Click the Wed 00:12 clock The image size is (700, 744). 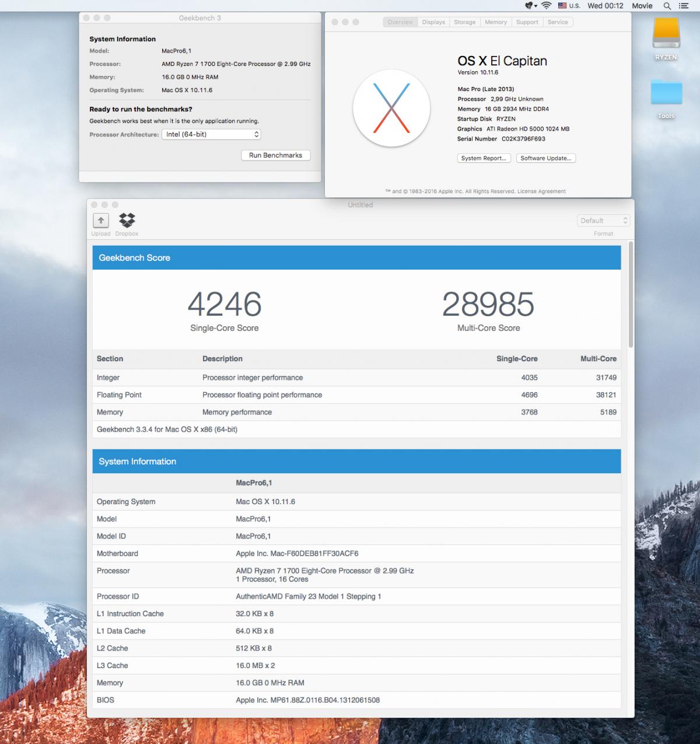point(605,6)
